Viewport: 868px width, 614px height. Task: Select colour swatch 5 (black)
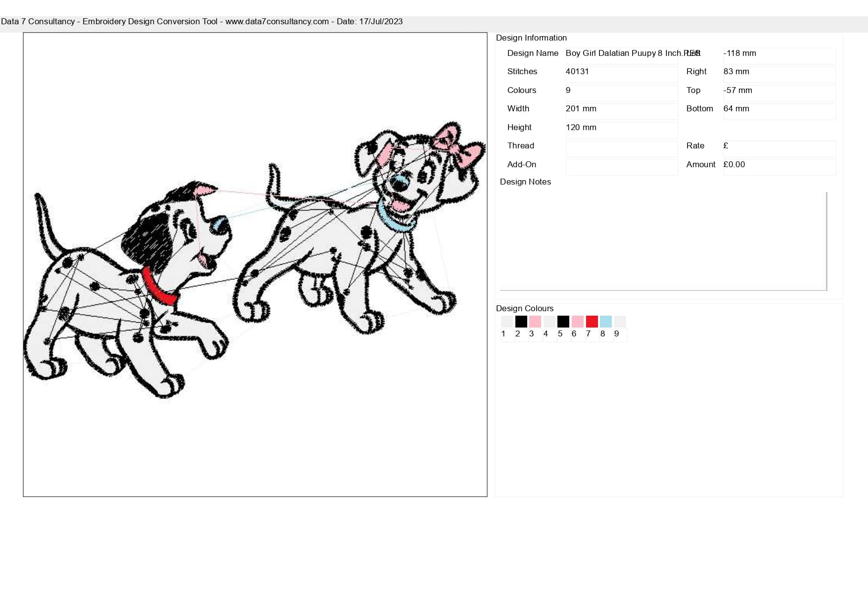click(563, 322)
